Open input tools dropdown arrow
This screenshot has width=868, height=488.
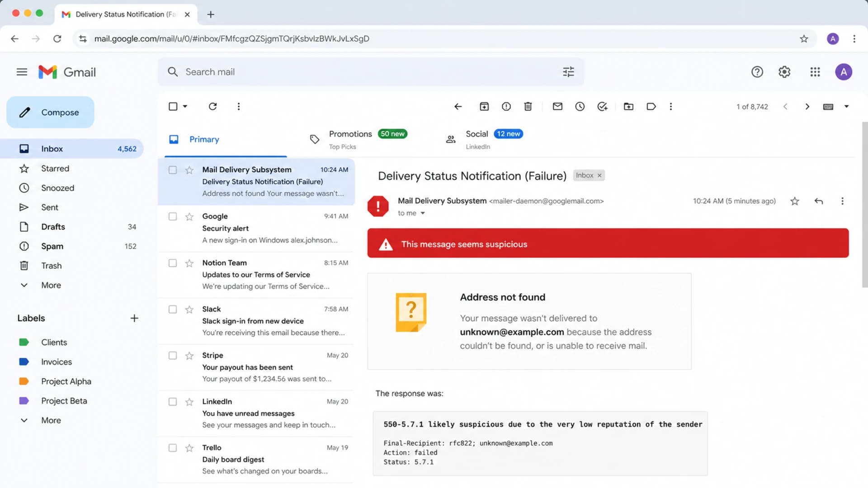846,107
